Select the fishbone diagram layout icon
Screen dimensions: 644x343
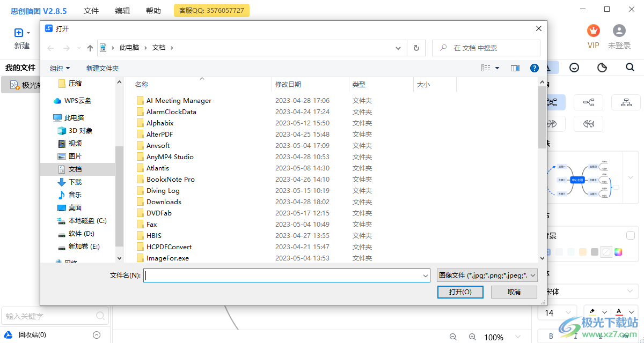[x=589, y=124]
